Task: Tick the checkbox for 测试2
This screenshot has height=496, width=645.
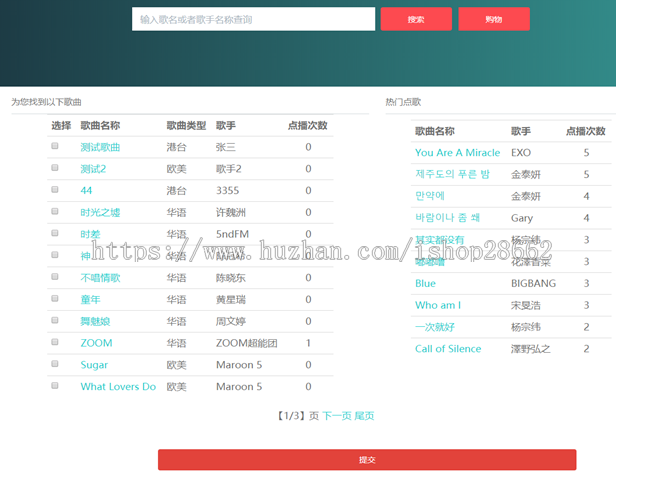Action: 55,168
